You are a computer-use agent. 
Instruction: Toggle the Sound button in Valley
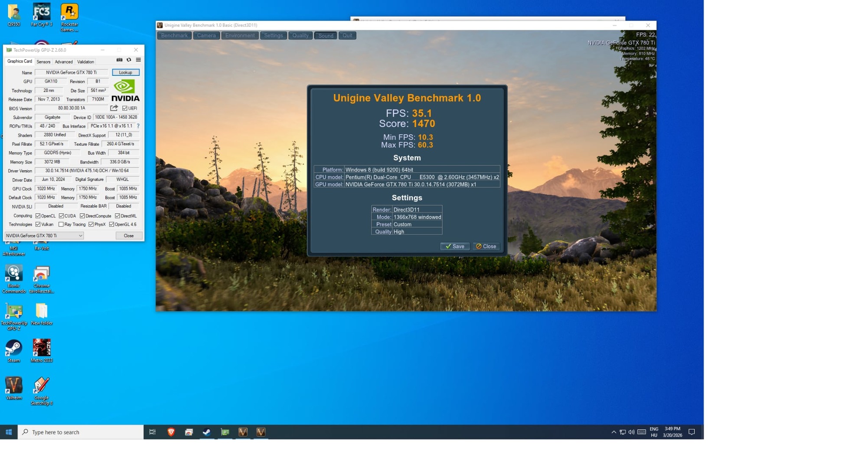coord(326,36)
